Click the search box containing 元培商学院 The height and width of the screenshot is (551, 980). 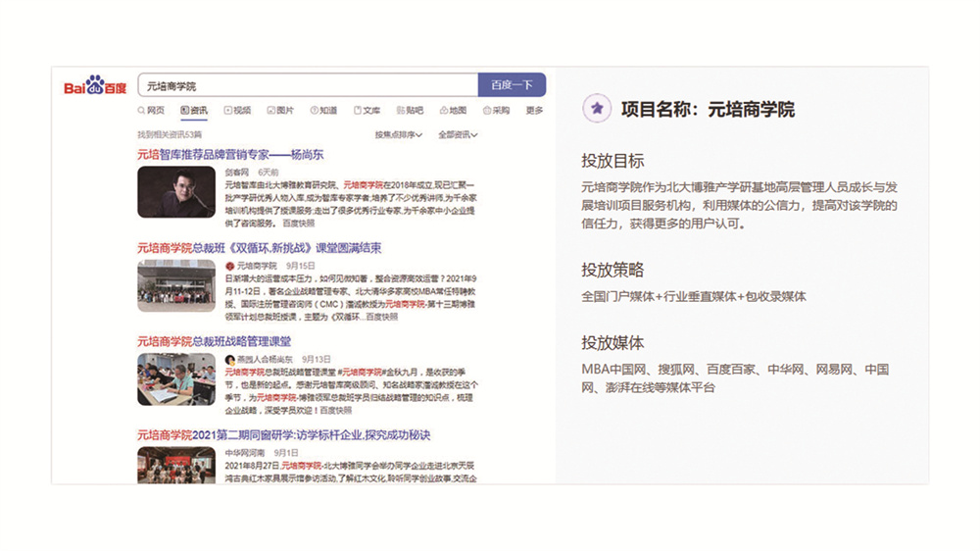pos(307,86)
